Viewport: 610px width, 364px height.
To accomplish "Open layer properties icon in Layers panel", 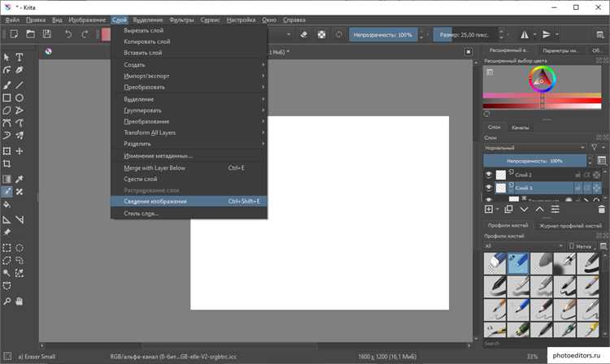I will coord(556,210).
